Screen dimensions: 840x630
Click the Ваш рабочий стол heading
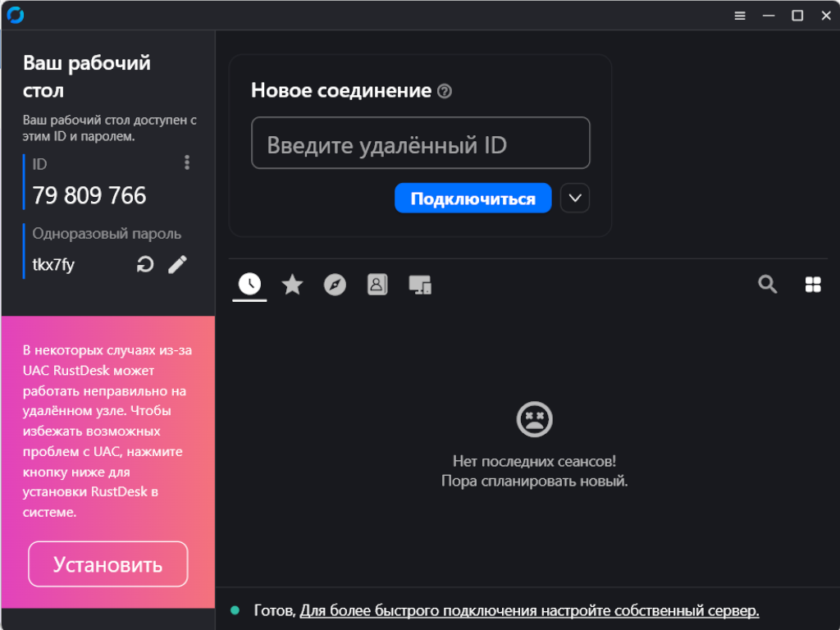tap(87, 76)
